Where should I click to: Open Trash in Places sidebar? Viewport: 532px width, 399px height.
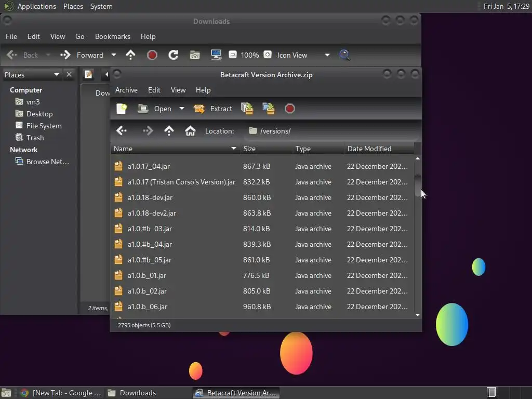coord(30,138)
